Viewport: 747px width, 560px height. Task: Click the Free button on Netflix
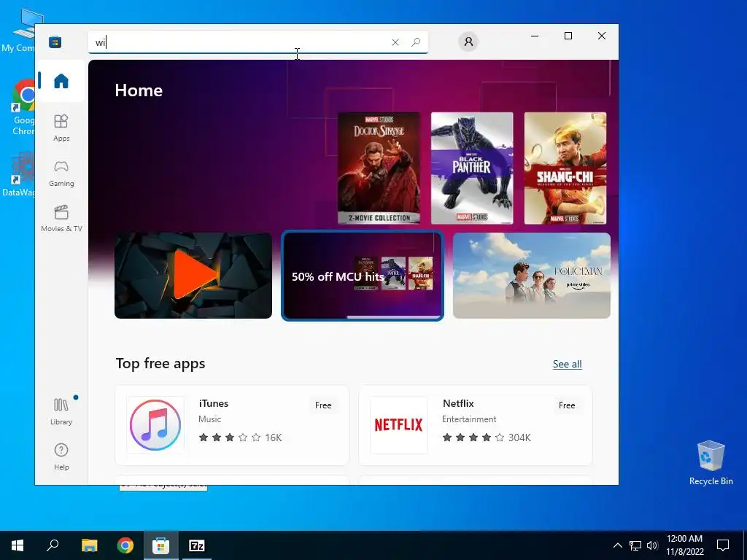point(566,405)
